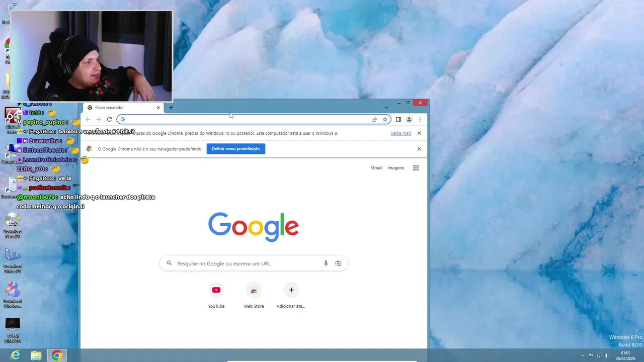The height and width of the screenshot is (362, 644).
Task: Start voice search with microphone icon
Action: pyautogui.click(x=326, y=263)
